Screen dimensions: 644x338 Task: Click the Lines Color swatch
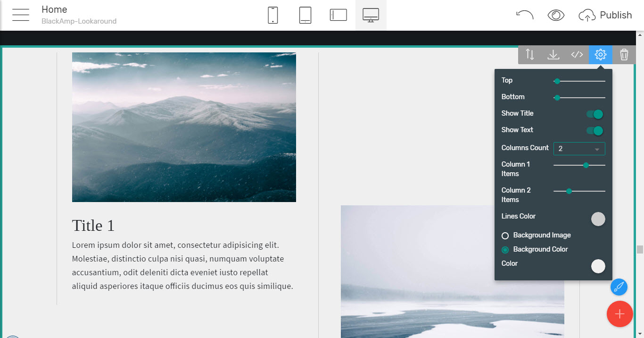(598, 219)
